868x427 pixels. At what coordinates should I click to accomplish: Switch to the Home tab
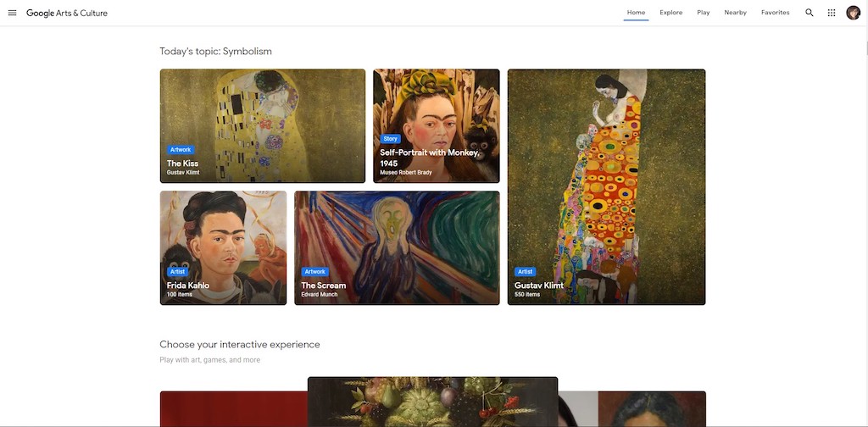pos(636,13)
